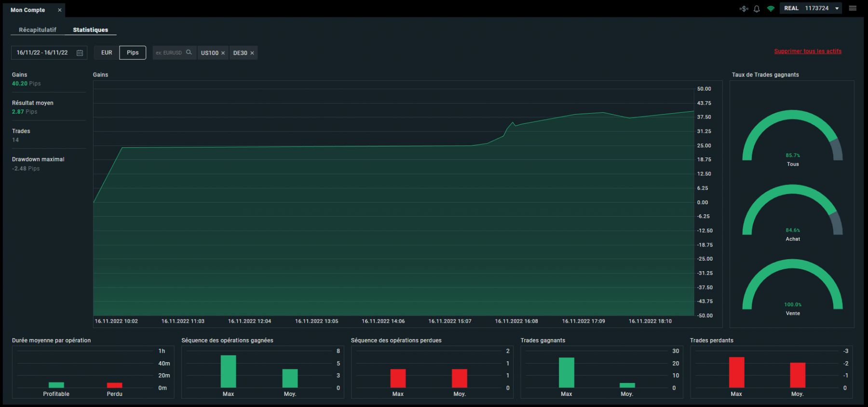Switch statistics unit to EUR
Image resolution: width=868 pixels, height=407 pixels.
point(107,53)
